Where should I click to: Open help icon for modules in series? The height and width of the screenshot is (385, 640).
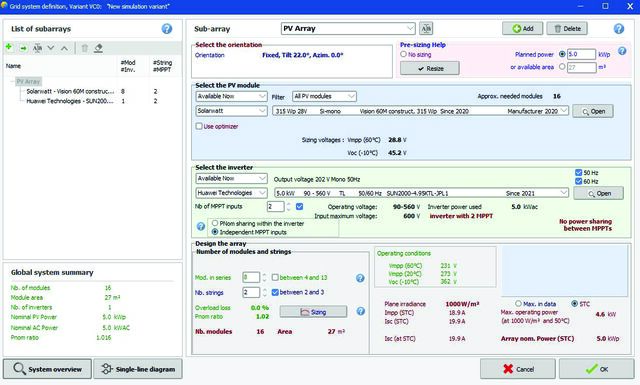point(360,278)
